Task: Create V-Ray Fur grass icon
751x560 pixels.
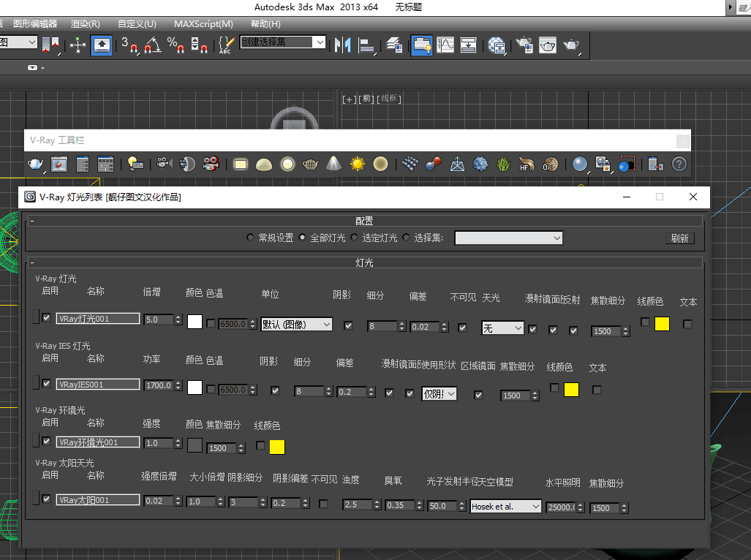Action: point(503,164)
